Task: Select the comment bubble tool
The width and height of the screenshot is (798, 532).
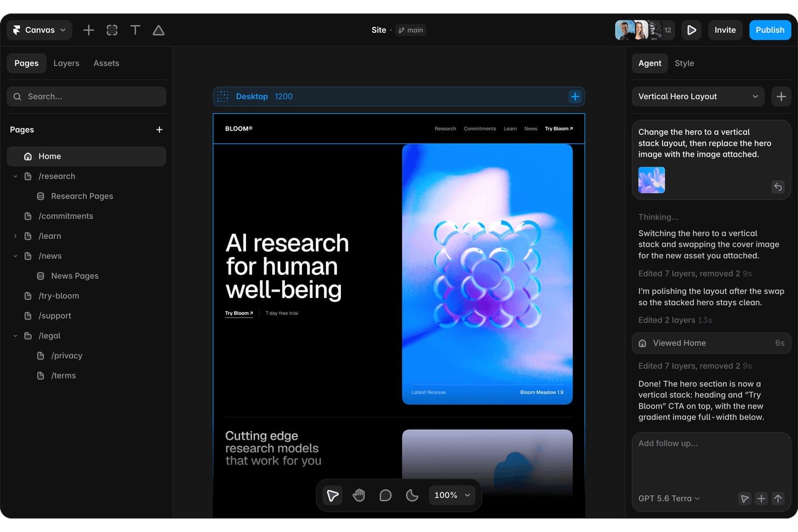Action: coord(386,495)
